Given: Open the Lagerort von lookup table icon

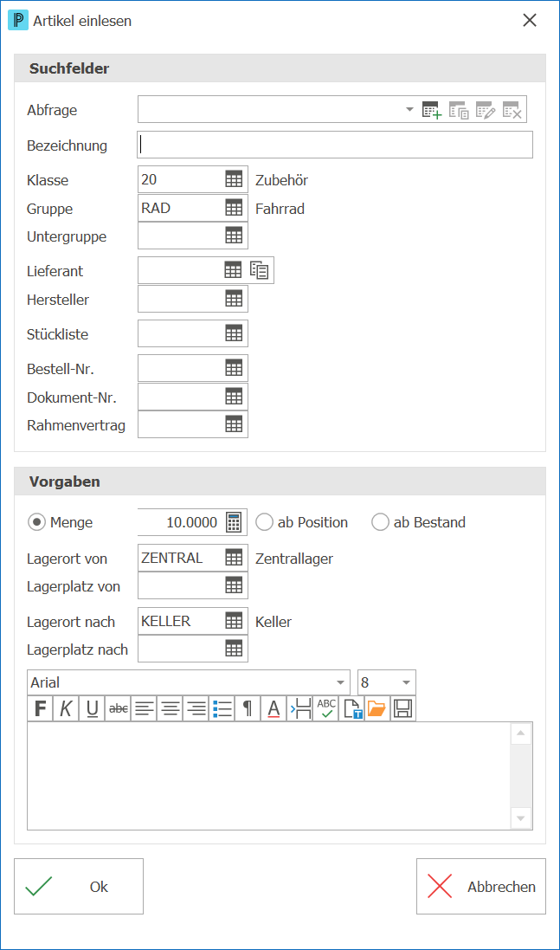Looking at the screenshot, I should 234,558.
